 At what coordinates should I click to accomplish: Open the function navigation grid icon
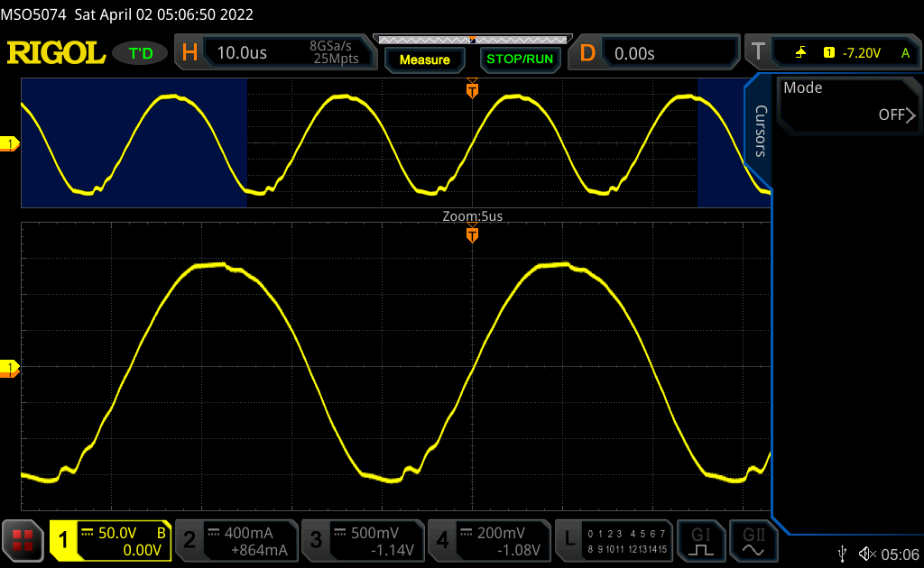pos(23,540)
